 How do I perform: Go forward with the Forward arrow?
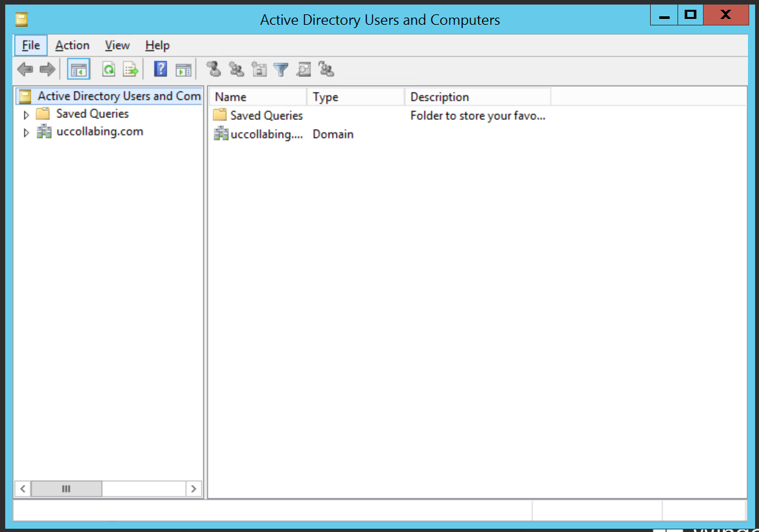point(48,70)
